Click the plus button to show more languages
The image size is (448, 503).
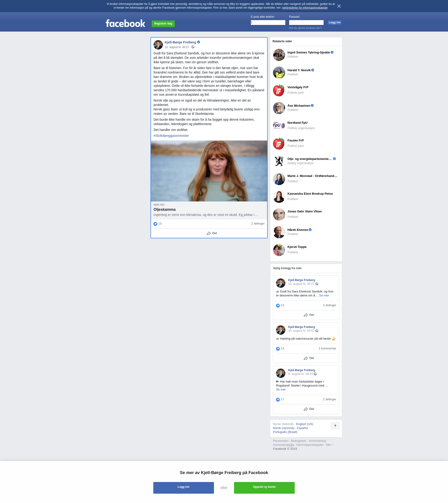click(335, 426)
